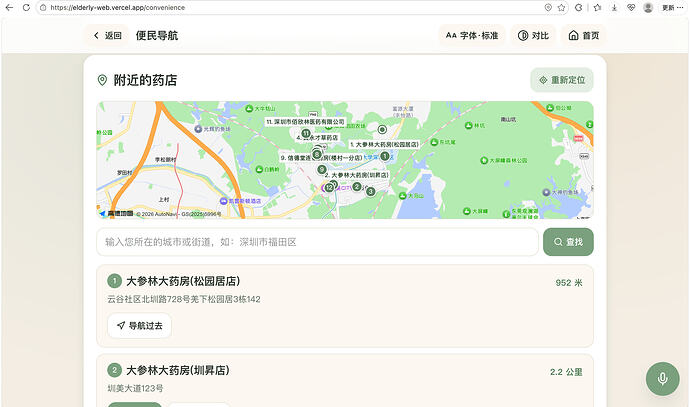Image resolution: width=690 pixels, height=407 pixels.
Task: Go back with the browser back arrow
Action: pos(9,7)
